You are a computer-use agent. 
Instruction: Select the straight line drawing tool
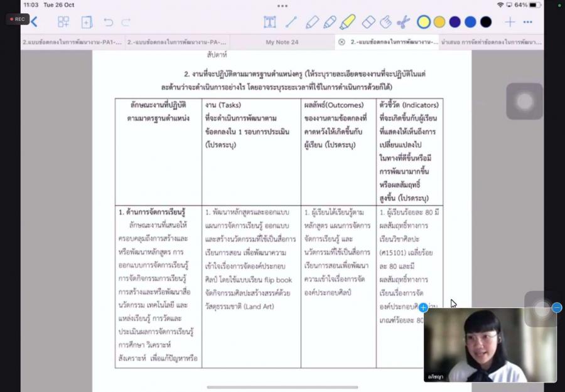pyautogui.click(x=291, y=22)
